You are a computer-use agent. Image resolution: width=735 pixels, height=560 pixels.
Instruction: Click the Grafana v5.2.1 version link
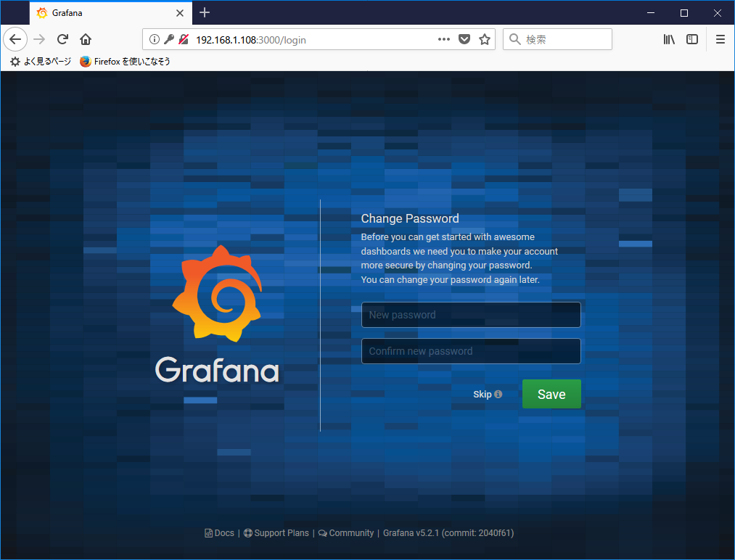tap(448, 533)
